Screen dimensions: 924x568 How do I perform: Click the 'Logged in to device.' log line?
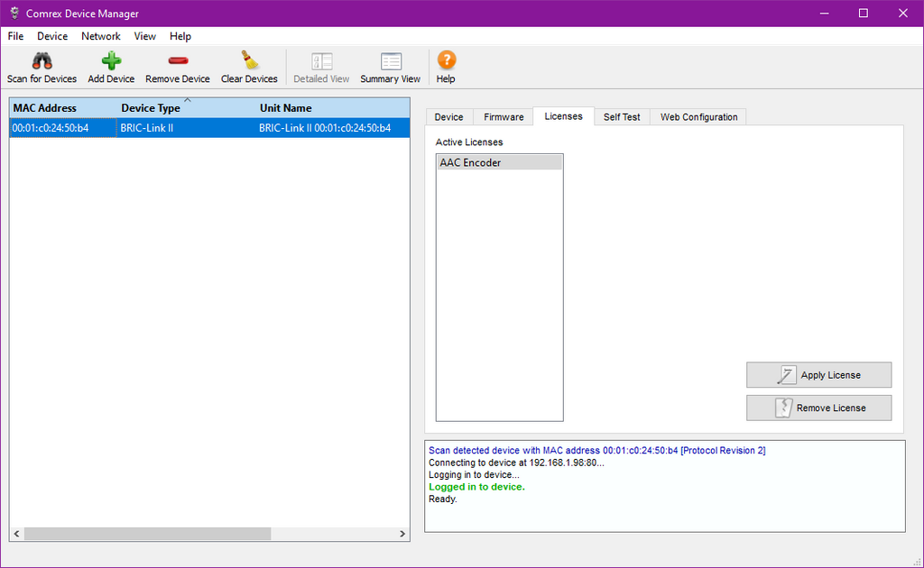click(x=476, y=488)
